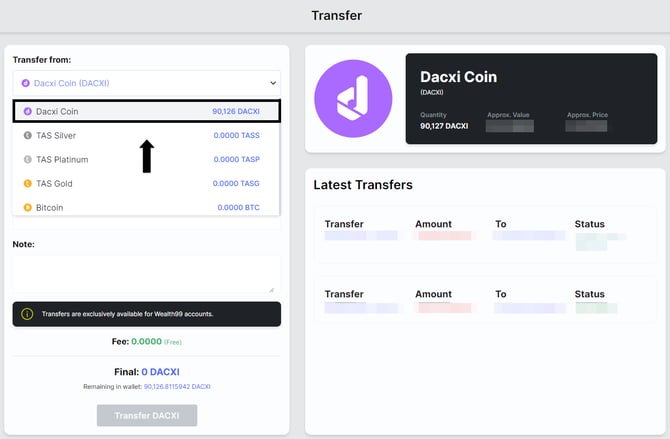The height and width of the screenshot is (439, 670).
Task: Click the Approx. Value label
Action: click(508, 115)
